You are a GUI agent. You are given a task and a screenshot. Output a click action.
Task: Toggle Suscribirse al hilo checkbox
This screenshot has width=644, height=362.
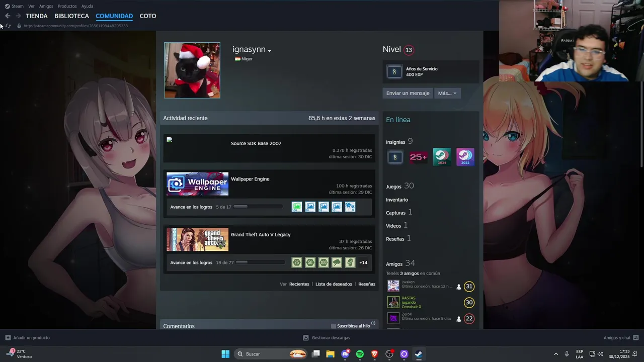point(334,326)
